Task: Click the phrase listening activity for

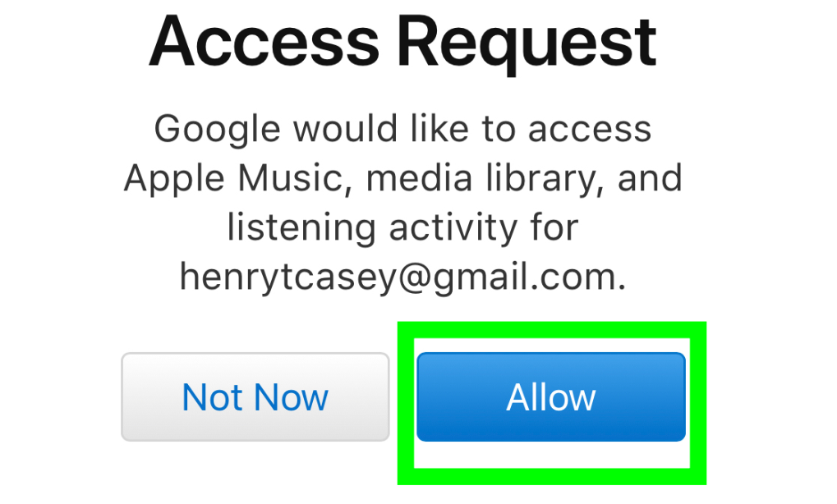Action: [403, 227]
